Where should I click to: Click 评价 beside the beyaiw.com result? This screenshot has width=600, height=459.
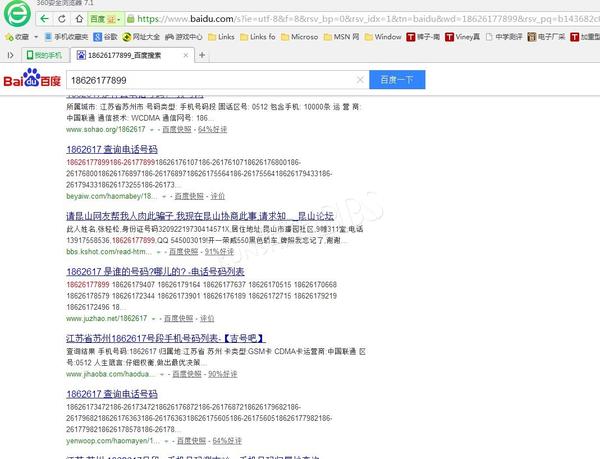pos(217,196)
